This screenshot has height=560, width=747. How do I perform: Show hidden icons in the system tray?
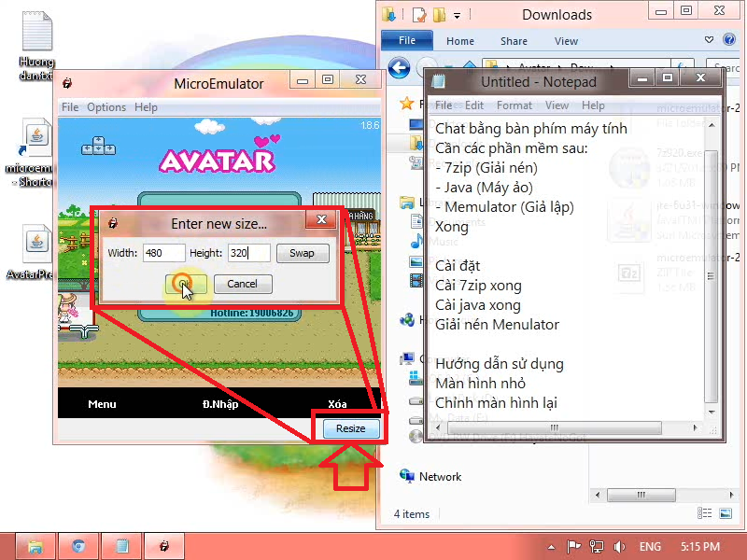tap(551, 547)
